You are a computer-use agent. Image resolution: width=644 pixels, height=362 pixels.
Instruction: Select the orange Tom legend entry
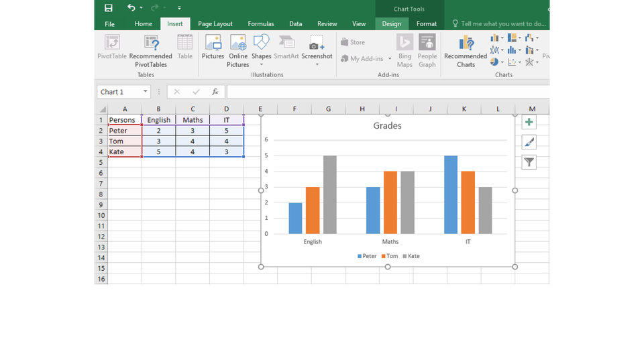click(390, 256)
